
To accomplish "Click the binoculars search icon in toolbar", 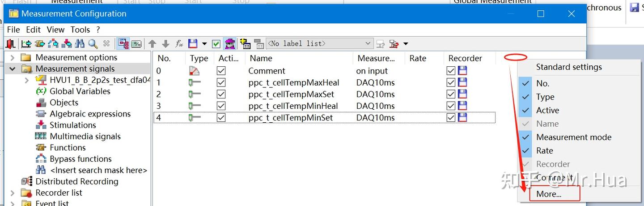I will (80, 43).
